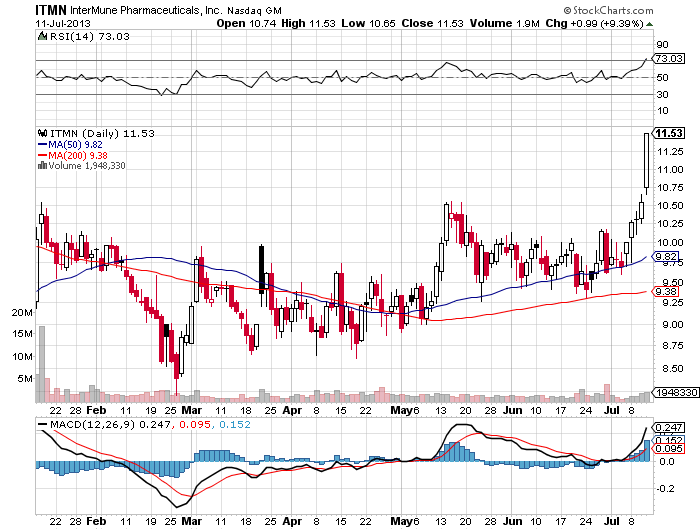Click the 11.25 price axis label
The height and width of the screenshot is (530, 700).
[x=670, y=152]
